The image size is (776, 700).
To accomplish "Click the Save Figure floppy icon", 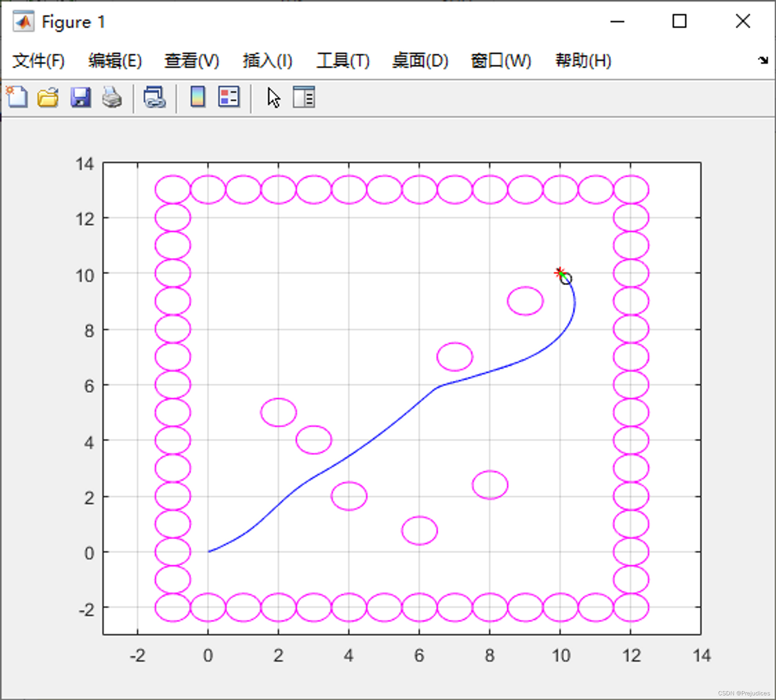I will tap(80, 97).
